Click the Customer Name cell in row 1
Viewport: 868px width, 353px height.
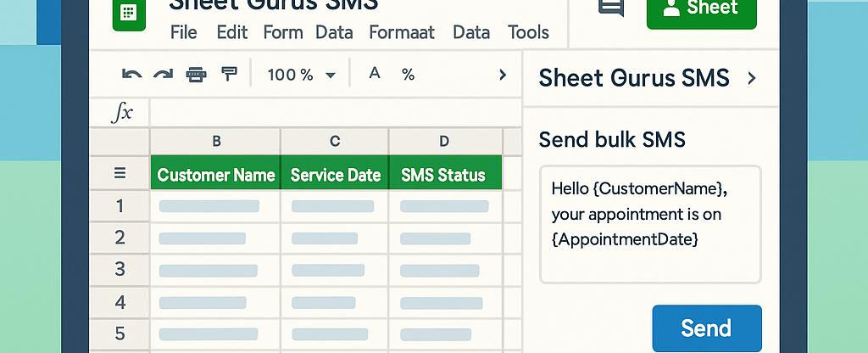point(215,206)
